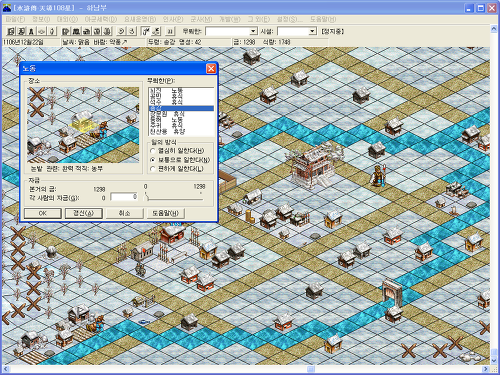Image resolution: width=500 pixels, height=375 pixels.
Task: Click the horizontal scrollbar thumb at the bottom
Action: point(311,369)
